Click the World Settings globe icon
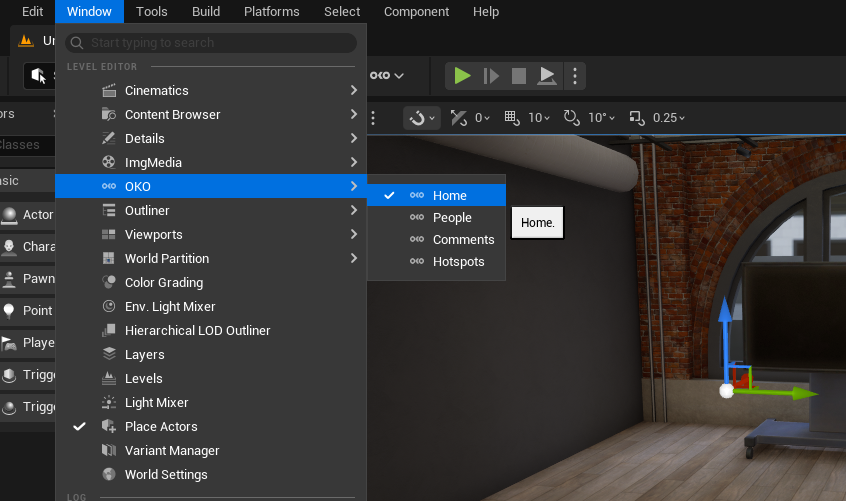846x501 pixels. pos(109,474)
